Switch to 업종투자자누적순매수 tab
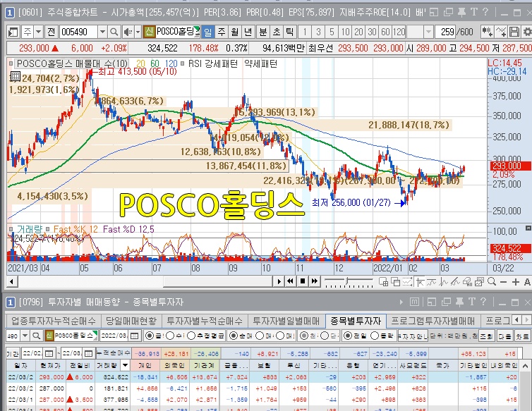 click(54, 321)
